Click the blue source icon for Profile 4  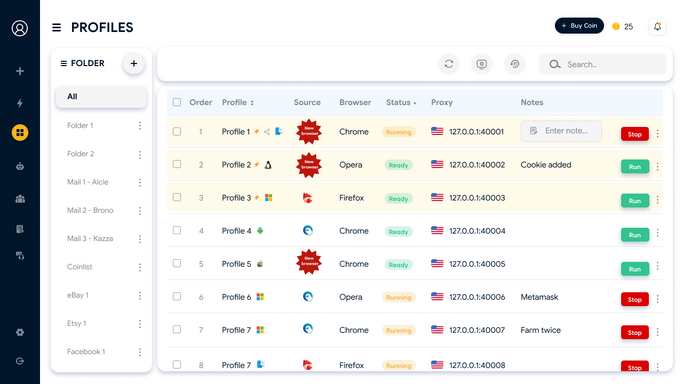[x=308, y=231]
